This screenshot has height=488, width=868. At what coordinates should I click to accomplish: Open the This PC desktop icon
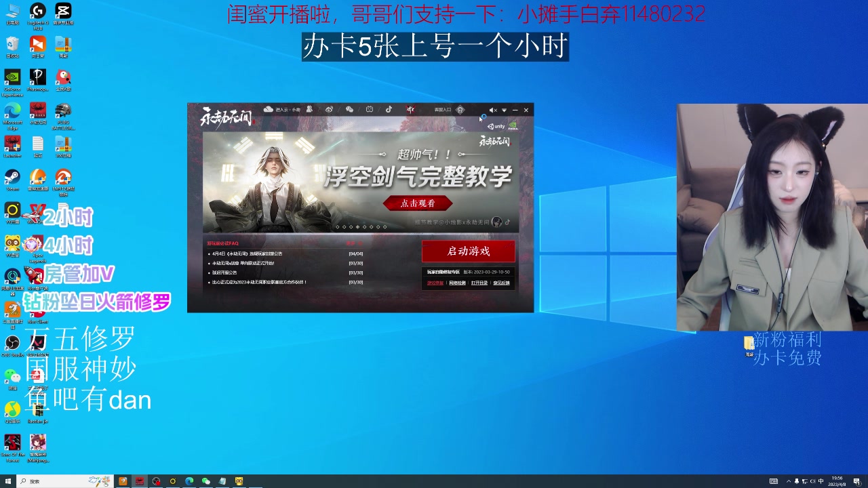pyautogui.click(x=12, y=14)
